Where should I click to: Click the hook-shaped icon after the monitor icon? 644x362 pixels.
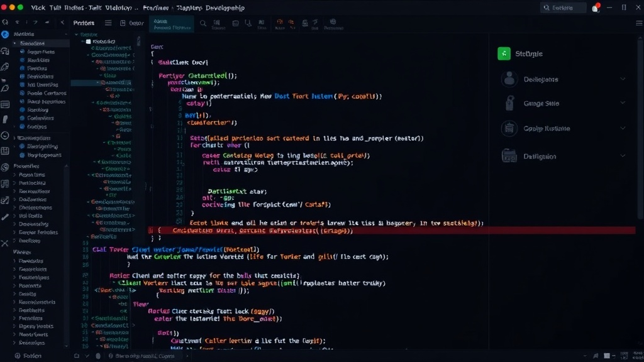point(248,23)
